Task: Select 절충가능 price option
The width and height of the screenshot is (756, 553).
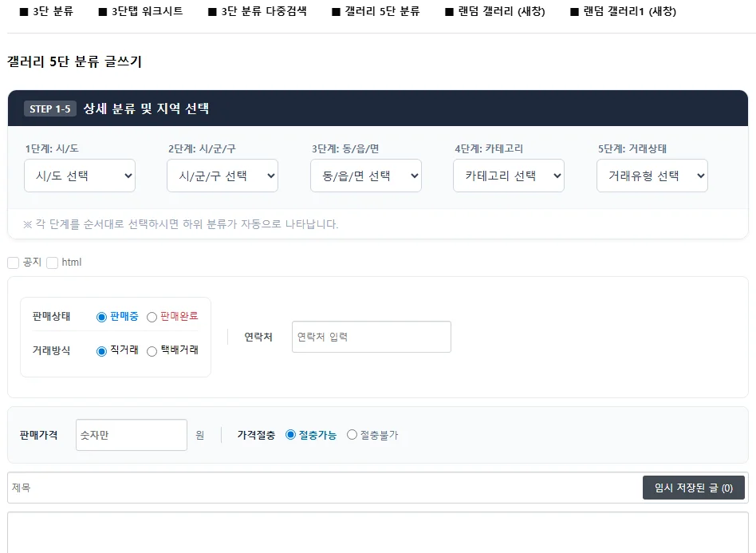Action: [x=290, y=435]
